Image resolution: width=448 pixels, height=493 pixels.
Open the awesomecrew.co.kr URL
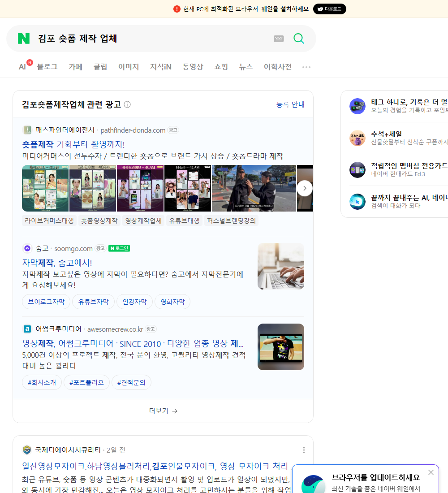116,329
